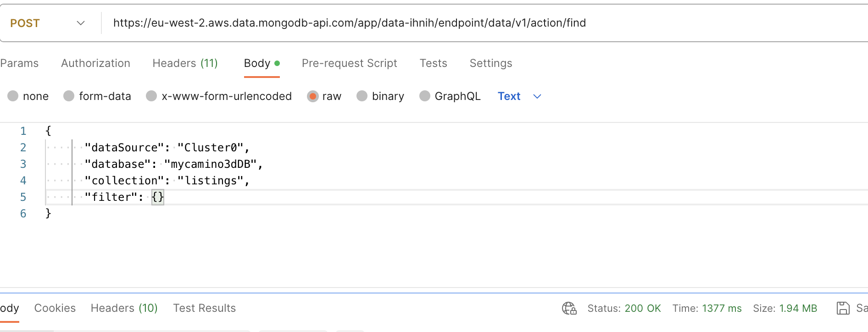The width and height of the screenshot is (868, 332).
Task: Open the request Settings tab
Action: [490, 63]
